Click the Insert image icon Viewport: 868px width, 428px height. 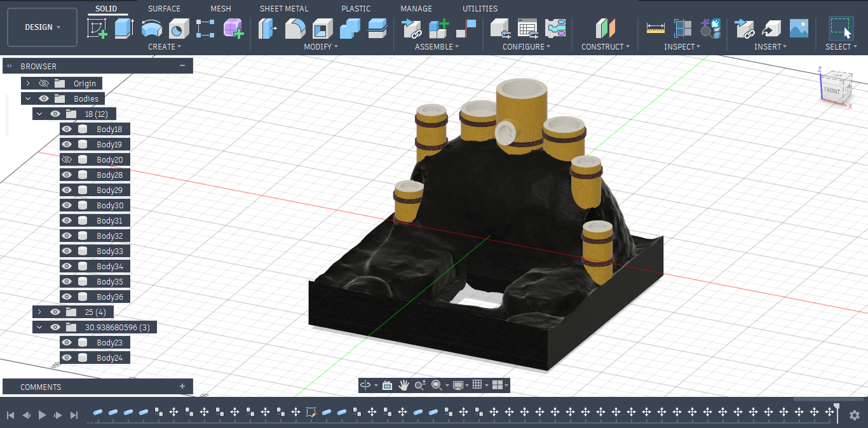pos(799,29)
